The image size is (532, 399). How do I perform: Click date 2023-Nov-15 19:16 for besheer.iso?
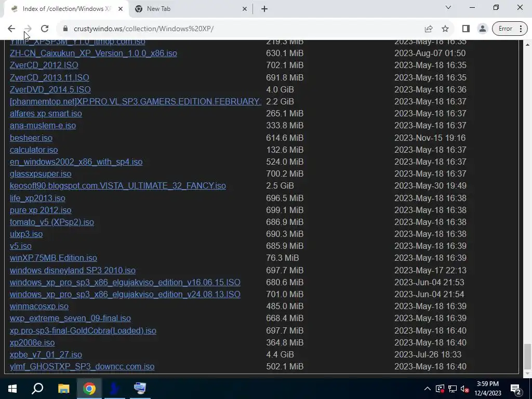[x=430, y=138]
